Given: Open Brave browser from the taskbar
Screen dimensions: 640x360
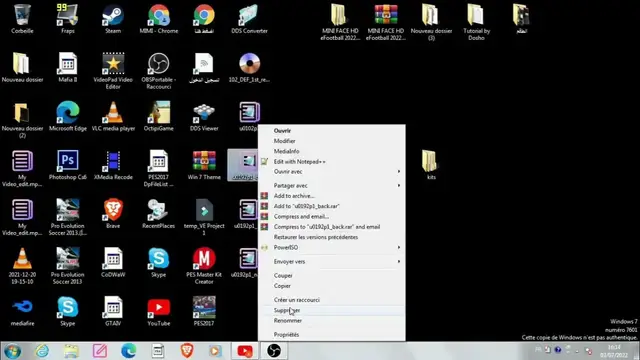Looking at the screenshot, I should point(187,351).
